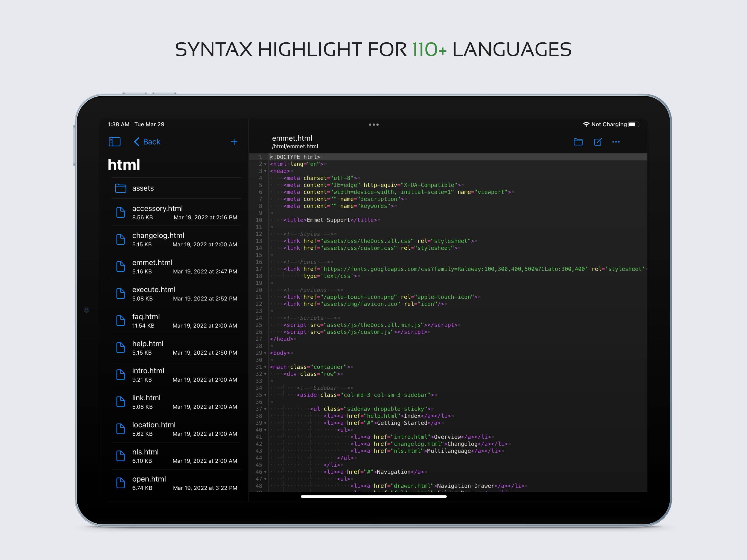Click line number 10 in the gutter
The height and width of the screenshot is (560, 747).
tap(259, 220)
